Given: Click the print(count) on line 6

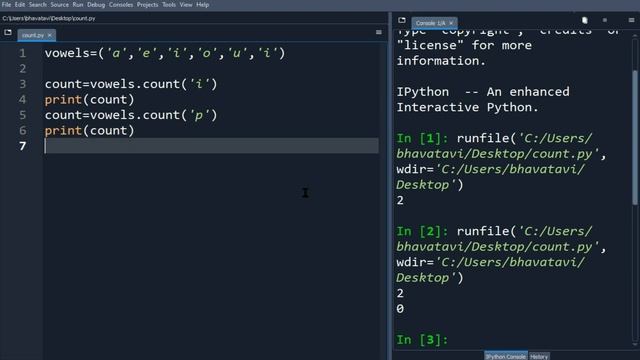Looking at the screenshot, I should (x=89, y=131).
